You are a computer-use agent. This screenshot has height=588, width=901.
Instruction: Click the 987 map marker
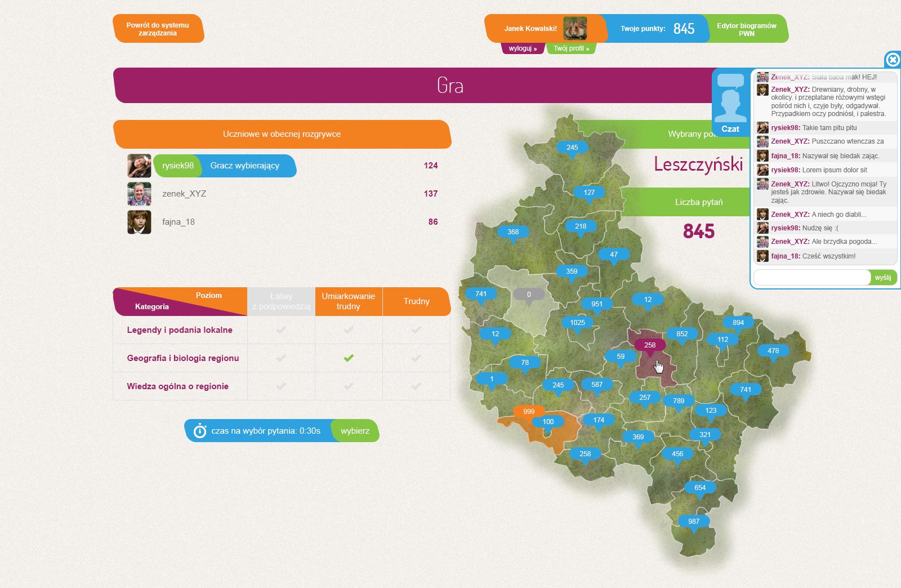[x=693, y=522]
